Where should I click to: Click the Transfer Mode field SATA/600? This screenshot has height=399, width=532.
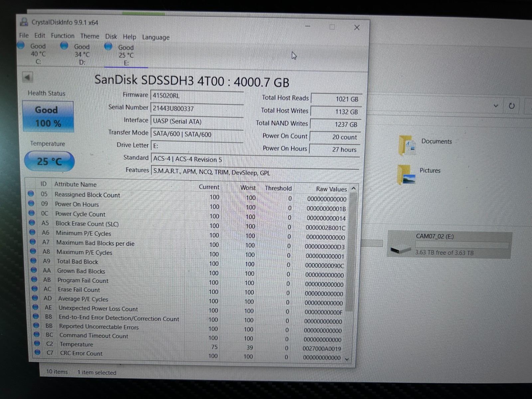click(197, 134)
